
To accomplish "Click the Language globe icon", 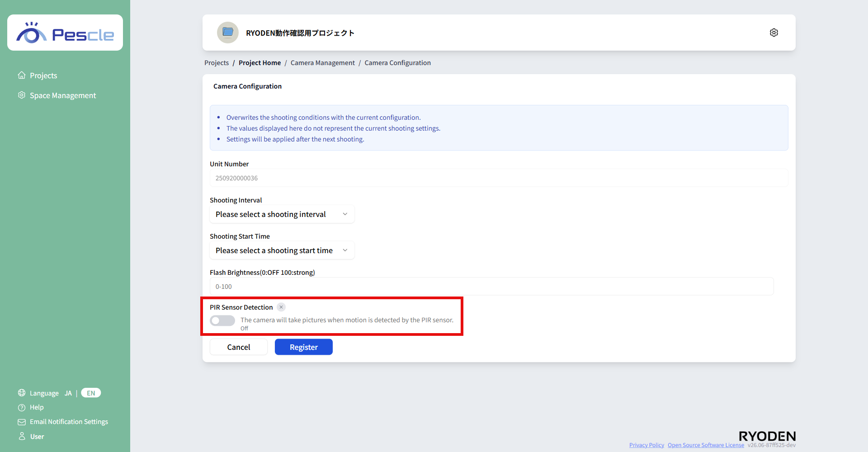I will [x=22, y=393].
